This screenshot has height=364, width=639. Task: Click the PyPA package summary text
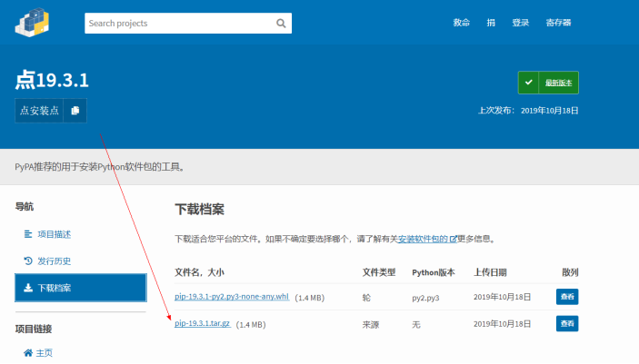pyautogui.click(x=100, y=167)
